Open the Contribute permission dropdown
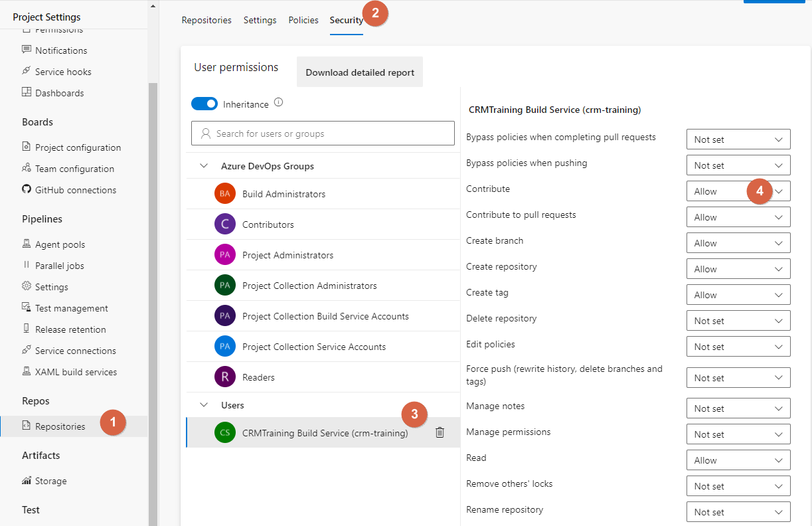Viewport: 812px width, 526px height. click(x=738, y=191)
